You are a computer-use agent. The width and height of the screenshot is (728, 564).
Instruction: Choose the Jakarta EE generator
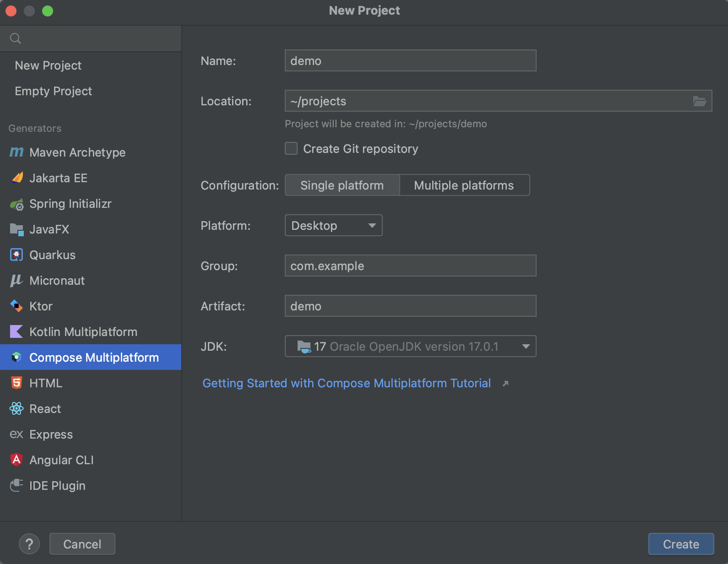click(x=91, y=178)
